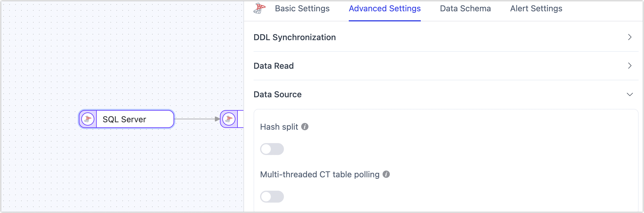Image resolution: width=644 pixels, height=213 pixels.
Task: Open the Data Schema tab
Action: point(465,8)
